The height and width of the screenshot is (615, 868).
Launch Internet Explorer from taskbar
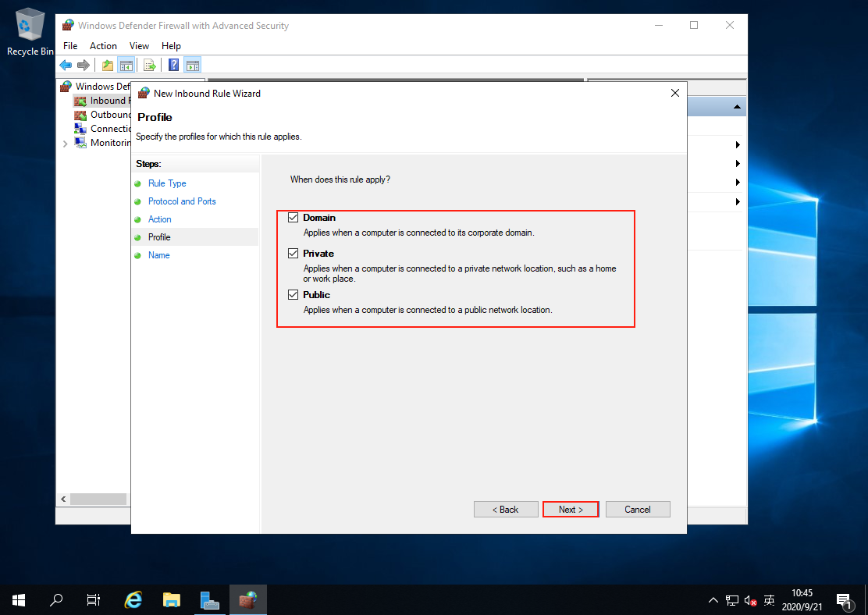click(133, 600)
